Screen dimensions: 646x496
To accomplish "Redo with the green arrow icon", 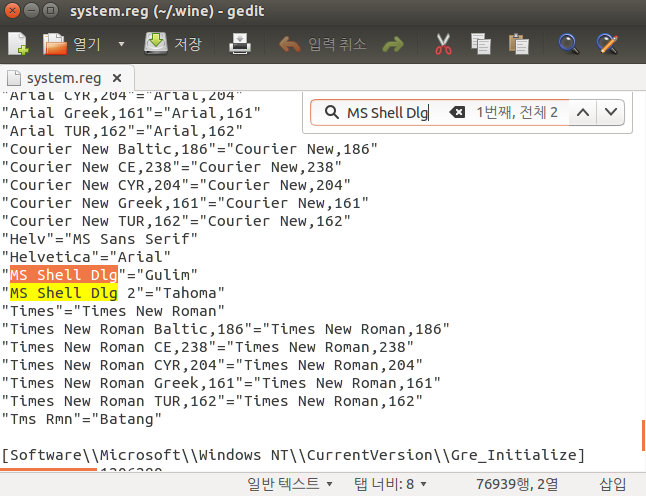I will (393, 44).
